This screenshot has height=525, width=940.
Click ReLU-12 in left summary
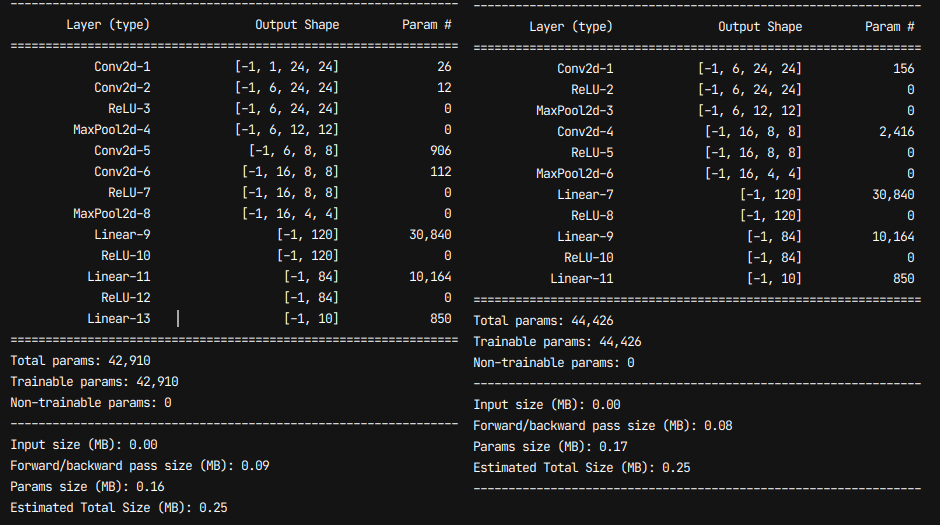pyautogui.click(x=126, y=297)
